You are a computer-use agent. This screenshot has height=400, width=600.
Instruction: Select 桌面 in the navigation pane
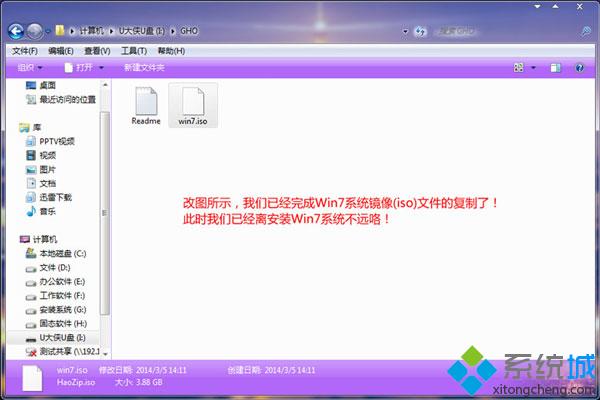41,85
